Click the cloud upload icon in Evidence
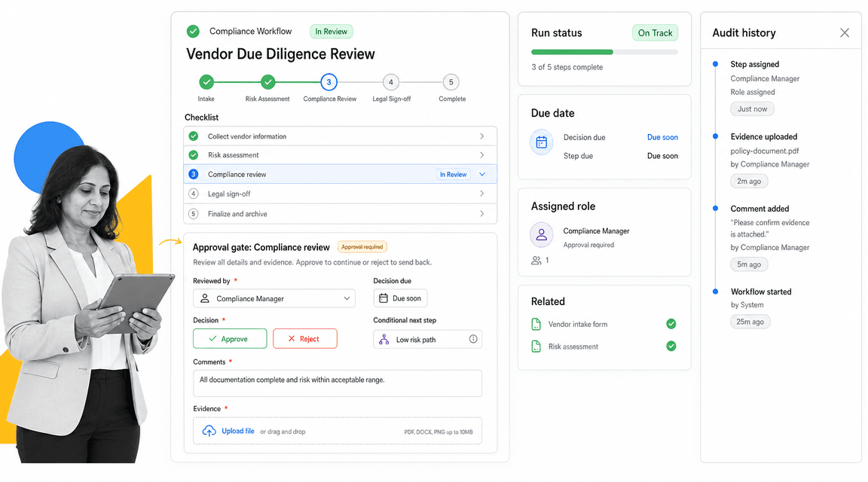The height and width of the screenshot is (482, 868). pos(209,431)
